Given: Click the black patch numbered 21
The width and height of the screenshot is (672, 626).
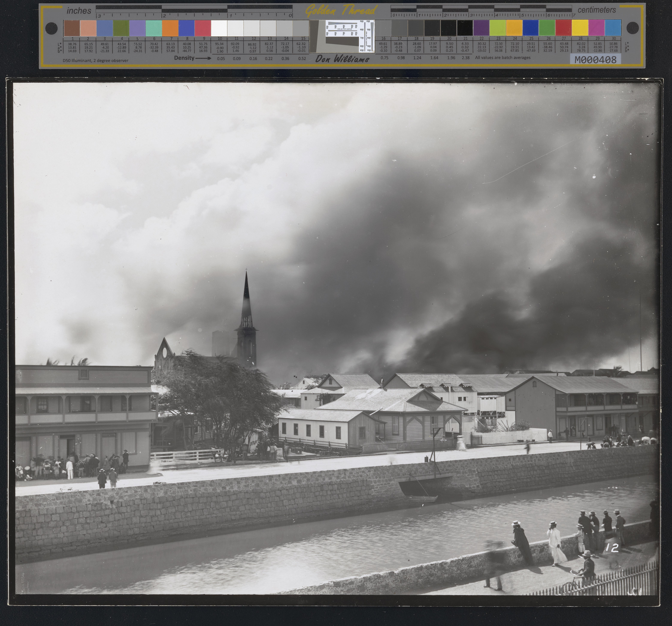Looking at the screenshot, I should pyautogui.click(x=465, y=28).
